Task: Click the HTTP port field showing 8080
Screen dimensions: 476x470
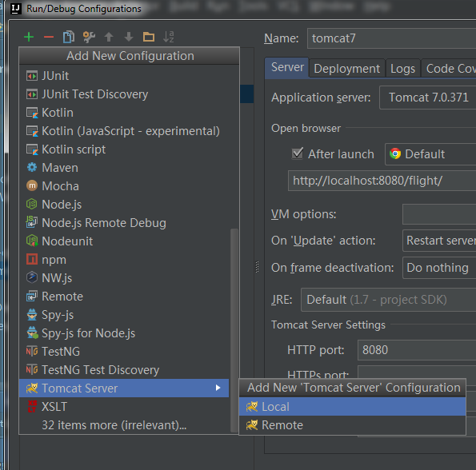Action: point(417,350)
